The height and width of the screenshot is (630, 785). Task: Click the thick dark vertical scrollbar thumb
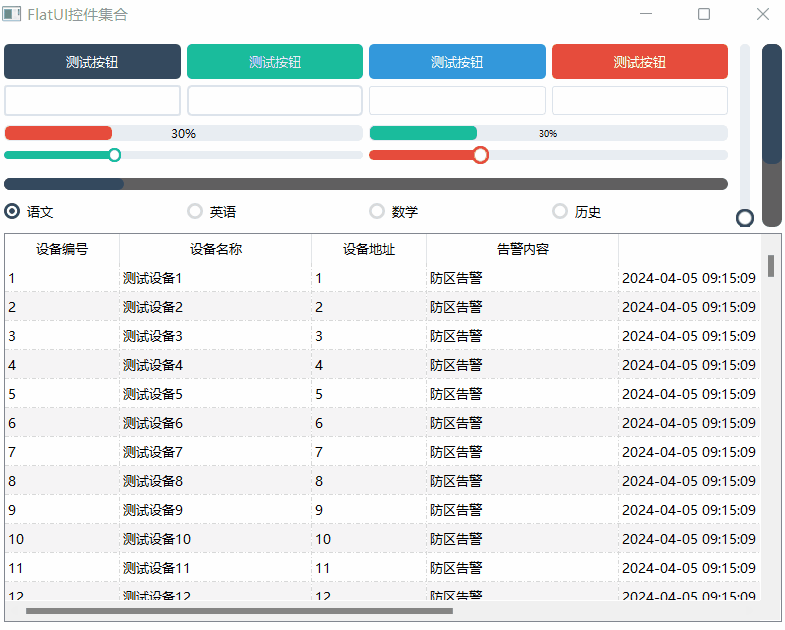pyautogui.click(x=772, y=104)
